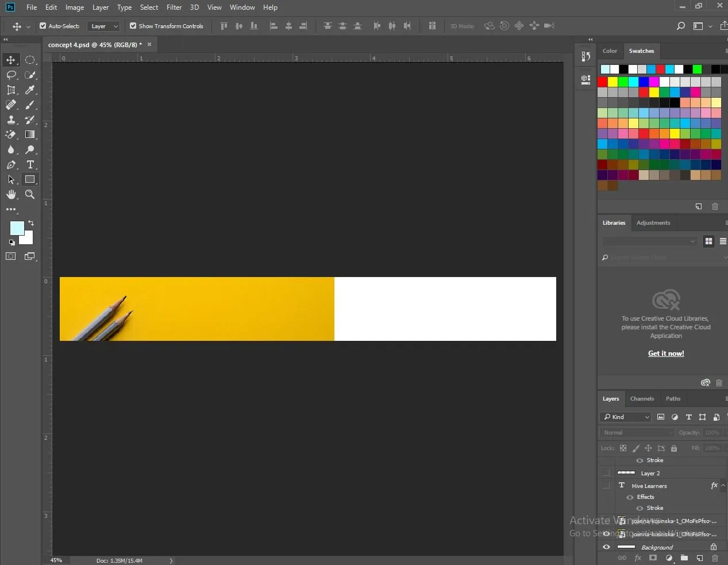
Task: Select the Horizontal Type tool
Action: tap(30, 165)
